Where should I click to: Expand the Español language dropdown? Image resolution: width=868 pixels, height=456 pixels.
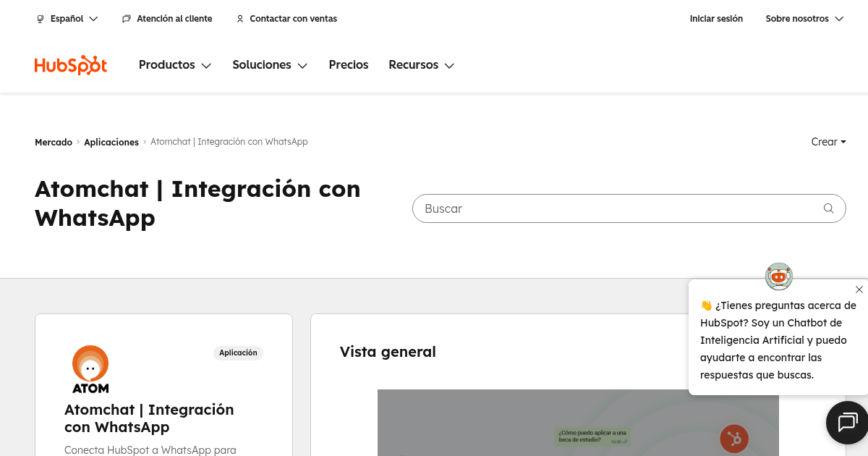tap(67, 19)
